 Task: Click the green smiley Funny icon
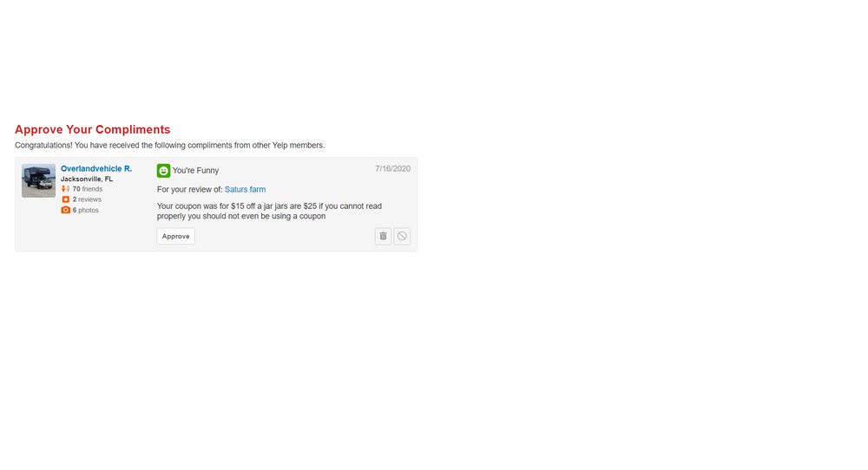[163, 171]
